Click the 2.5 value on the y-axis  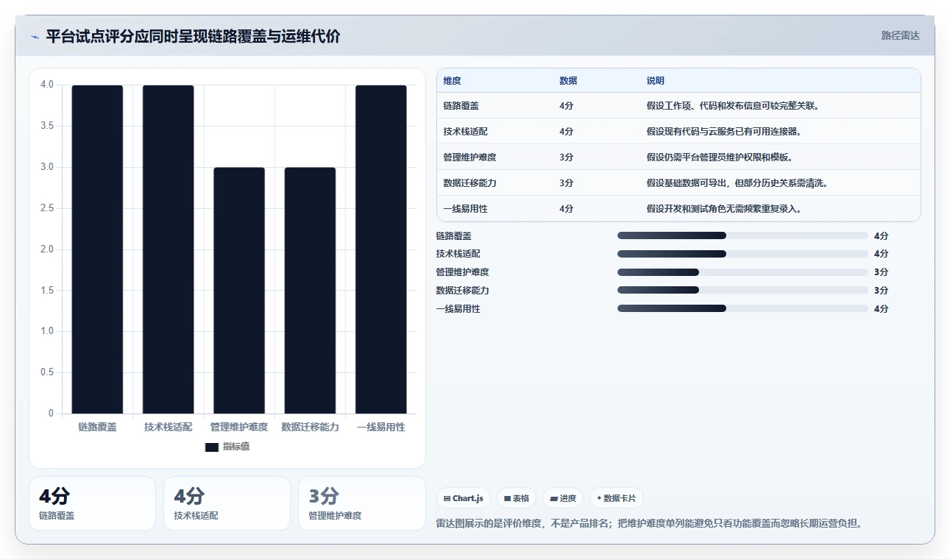[46, 208]
